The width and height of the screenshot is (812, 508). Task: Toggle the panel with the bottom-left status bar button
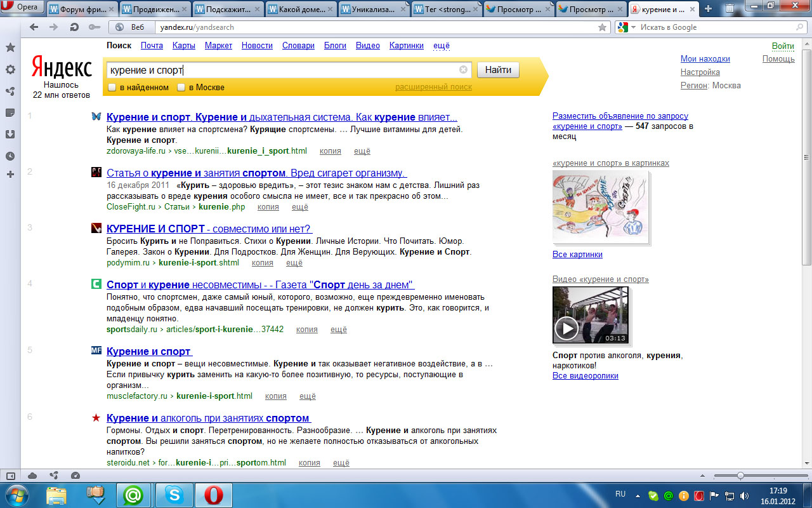[10, 476]
